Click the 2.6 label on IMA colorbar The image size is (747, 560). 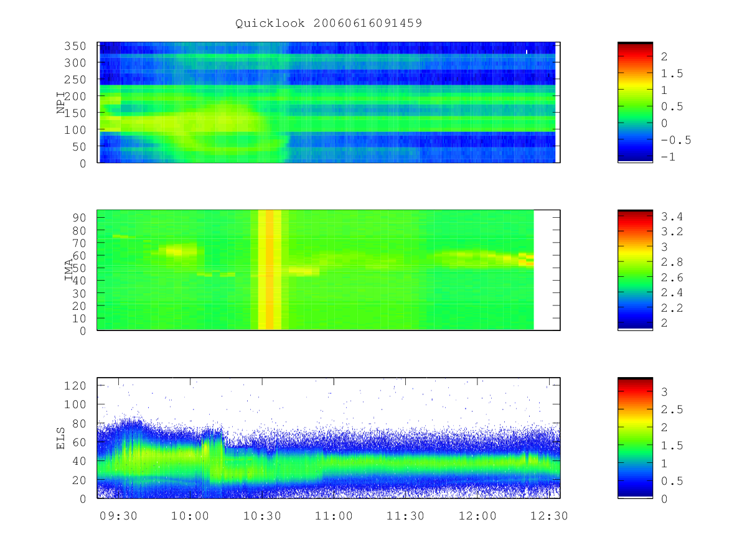point(673,278)
